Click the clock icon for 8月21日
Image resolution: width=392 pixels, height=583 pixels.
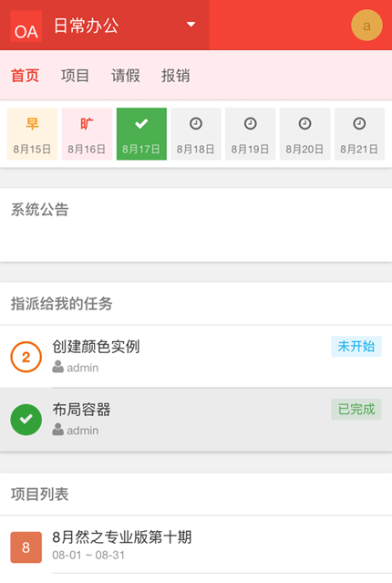359,123
